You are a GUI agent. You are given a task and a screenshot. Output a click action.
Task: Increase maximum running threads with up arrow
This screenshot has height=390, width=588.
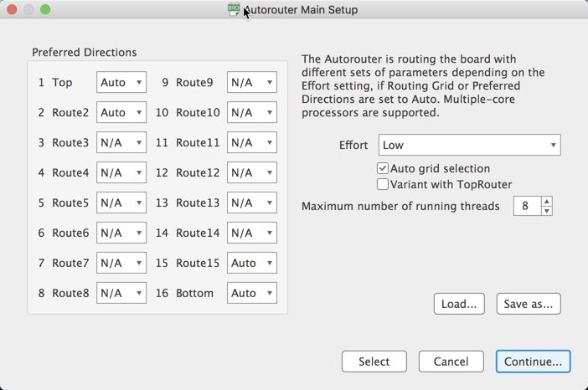[x=547, y=202]
